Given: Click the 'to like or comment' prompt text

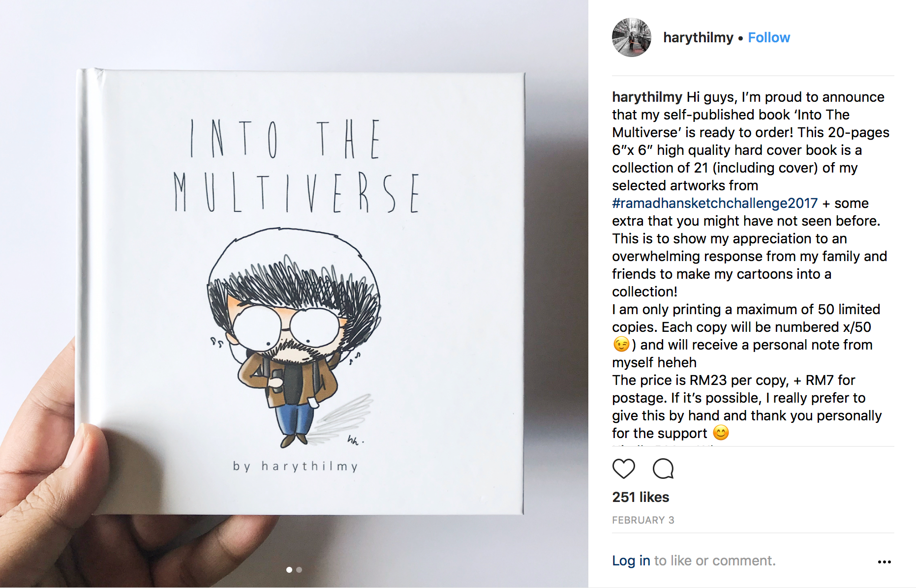Looking at the screenshot, I should [x=715, y=560].
